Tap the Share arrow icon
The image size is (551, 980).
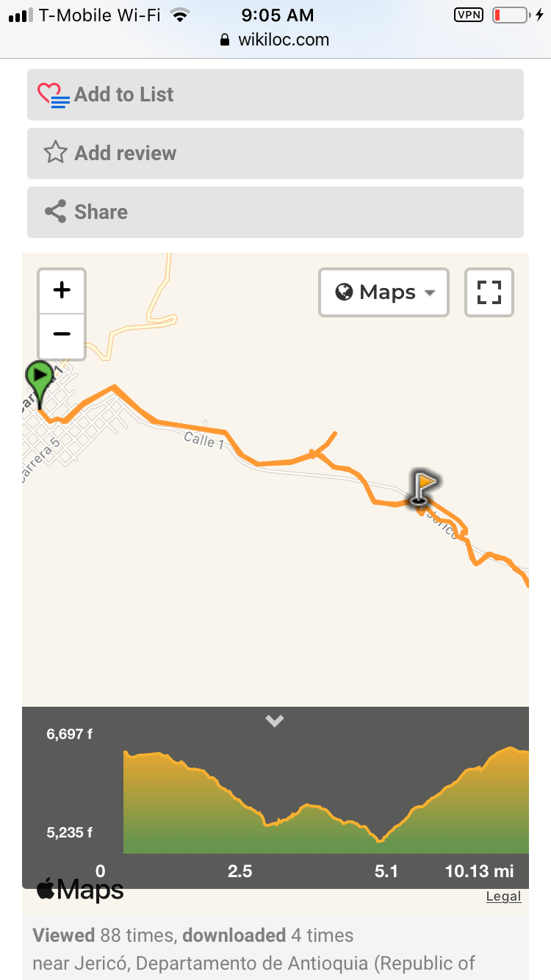(x=55, y=212)
